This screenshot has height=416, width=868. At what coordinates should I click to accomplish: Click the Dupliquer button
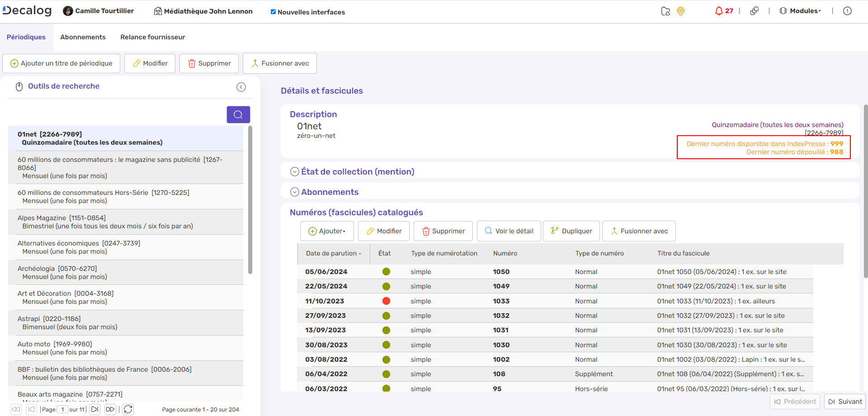[x=571, y=231]
